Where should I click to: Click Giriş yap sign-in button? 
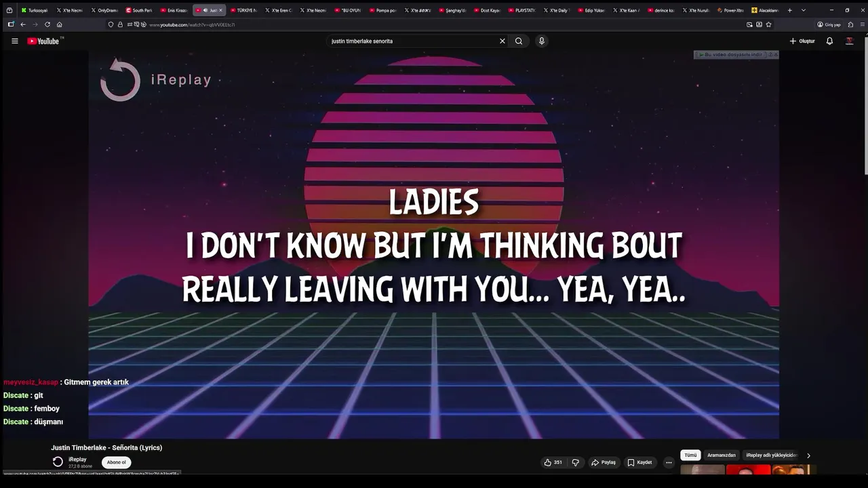[829, 24]
